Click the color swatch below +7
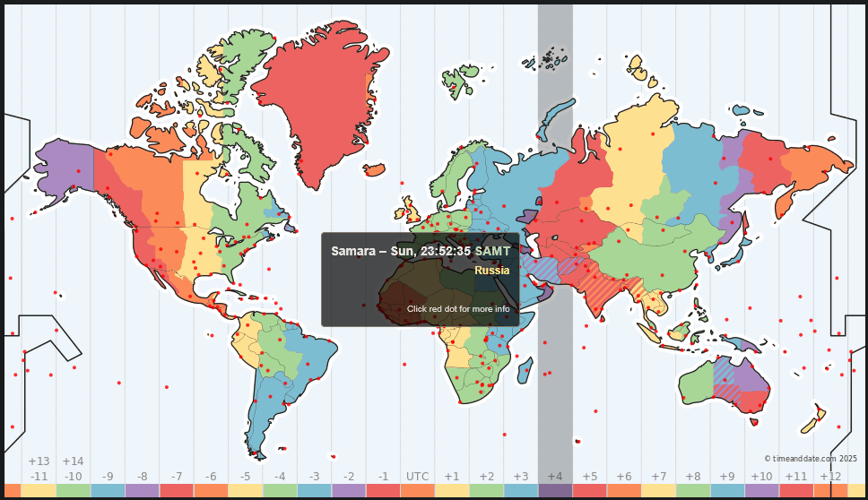This screenshot has height=500, width=868. 659,491
